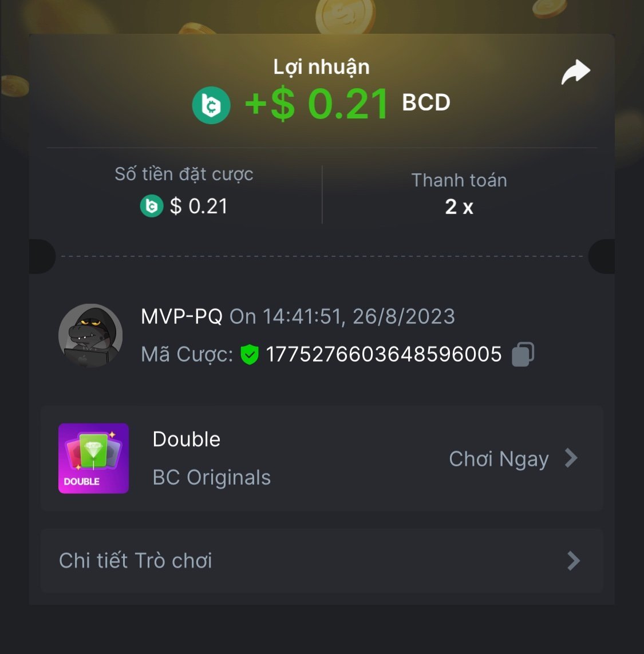Tap the bet timestamp 14:41:51, 26/8/2023
Screen dimensions: 644x654
(x=358, y=316)
